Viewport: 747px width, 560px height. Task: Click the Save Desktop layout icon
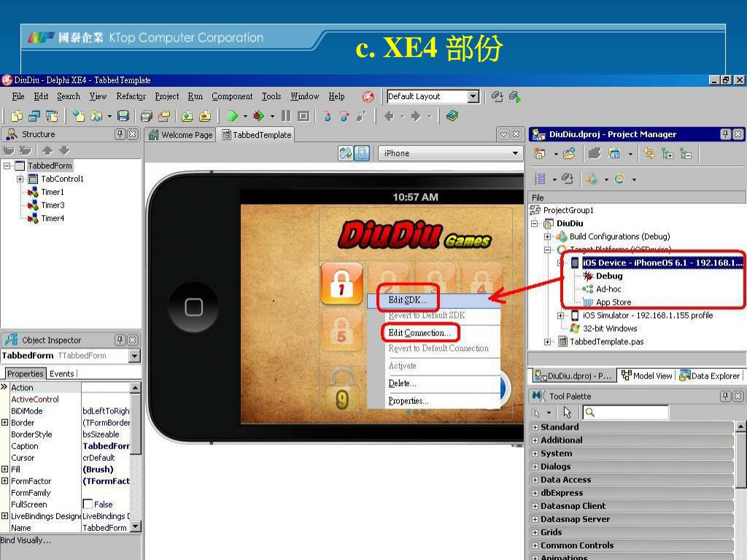click(x=498, y=97)
